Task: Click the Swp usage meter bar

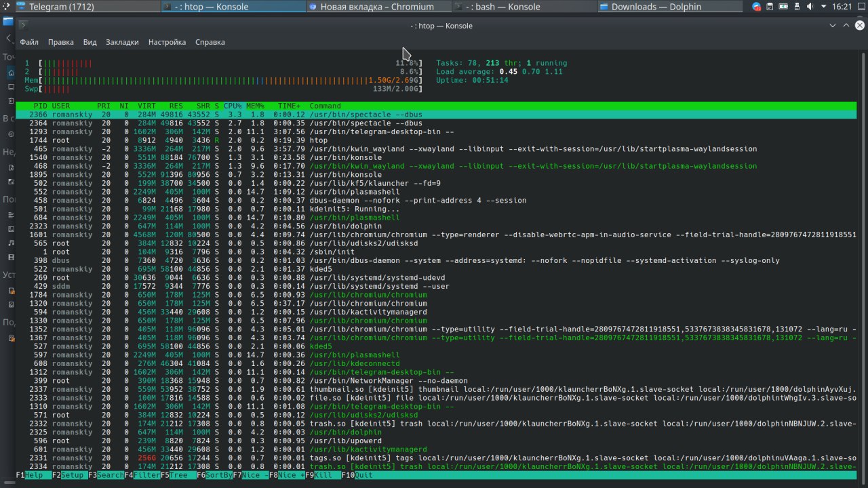Action: click(224, 89)
